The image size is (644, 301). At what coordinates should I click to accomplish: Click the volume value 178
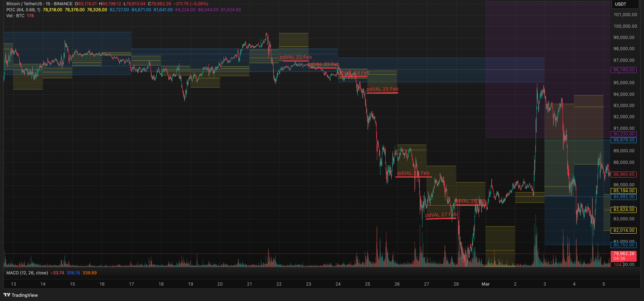point(31,16)
